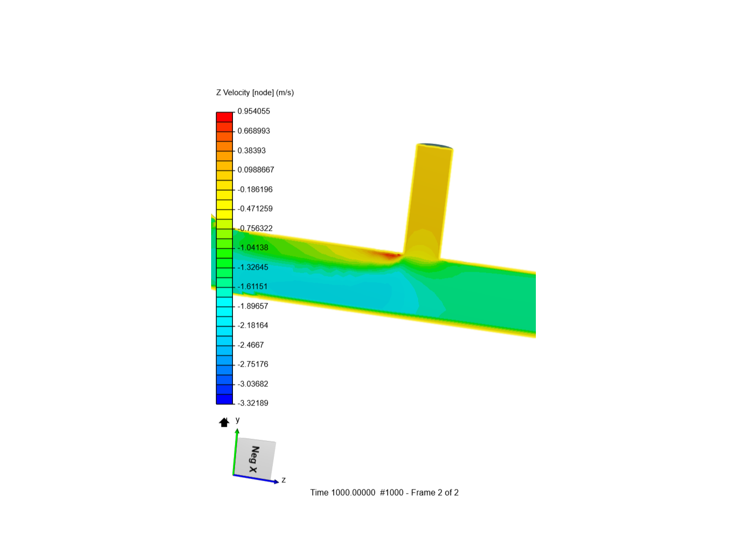Click legend value 0.38393
The width and height of the screenshot is (747, 560).
click(x=252, y=150)
